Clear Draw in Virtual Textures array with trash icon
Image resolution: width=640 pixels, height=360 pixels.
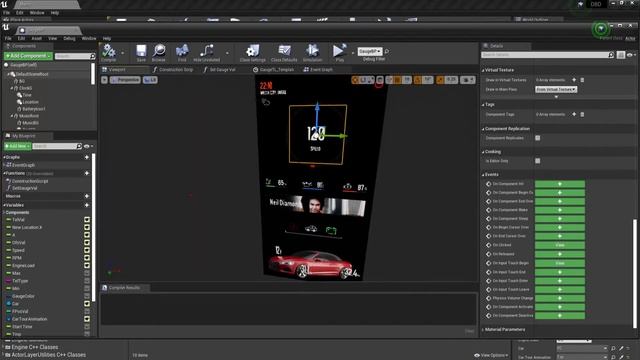(582, 80)
